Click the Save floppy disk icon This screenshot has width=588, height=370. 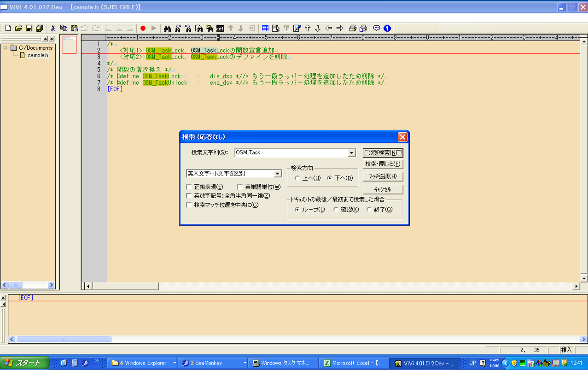coord(29,29)
